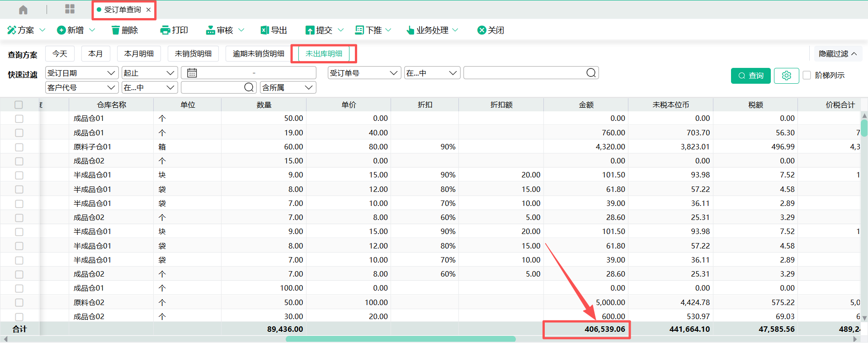Click the horizontal scrollbar at table bottom

pos(401,339)
